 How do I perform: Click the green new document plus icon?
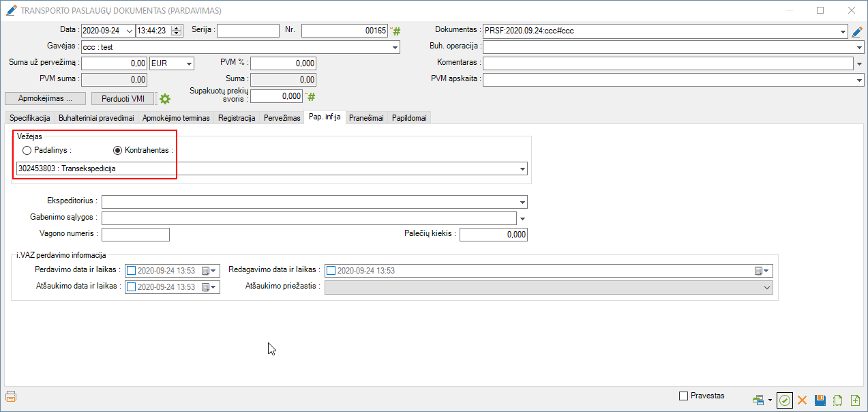click(x=855, y=400)
